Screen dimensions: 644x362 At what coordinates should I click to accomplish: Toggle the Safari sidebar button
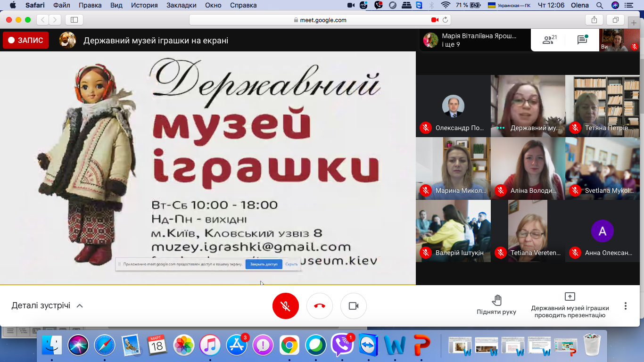[74, 20]
